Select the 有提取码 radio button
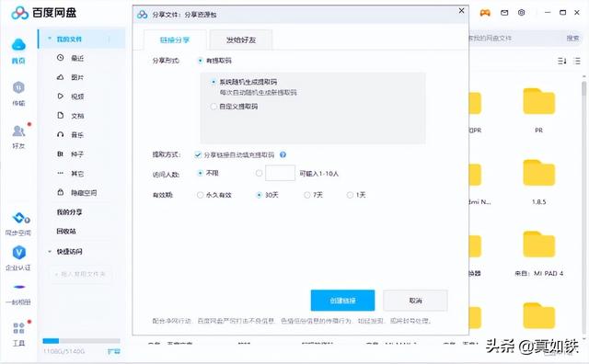The width and height of the screenshot is (589, 364). pos(200,61)
